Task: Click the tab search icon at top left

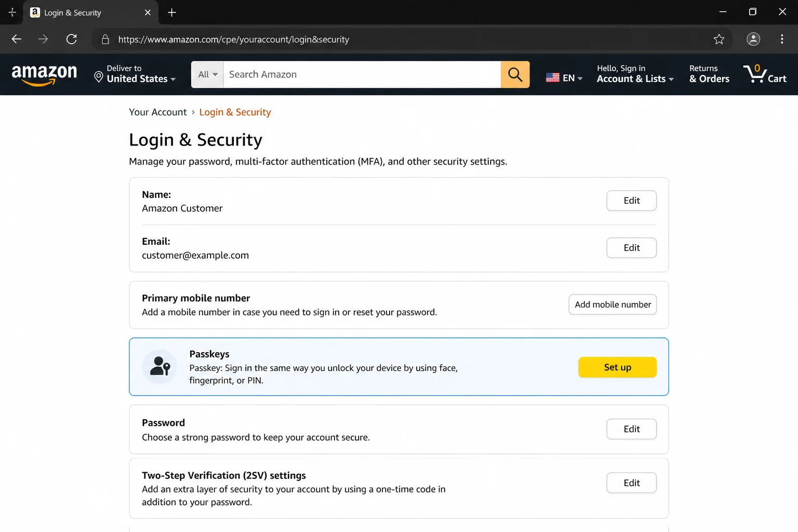Action: (x=12, y=12)
